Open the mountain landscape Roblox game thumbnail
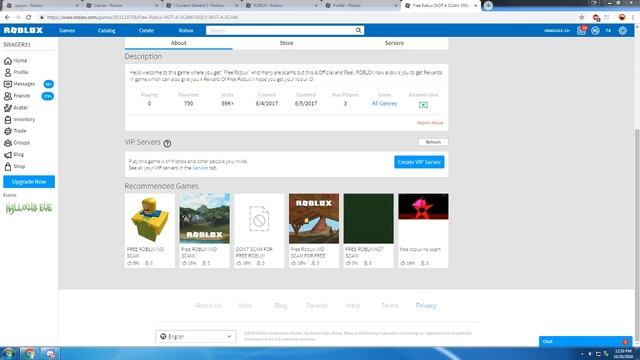This screenshot has height=360, width=640. (204, 218)
